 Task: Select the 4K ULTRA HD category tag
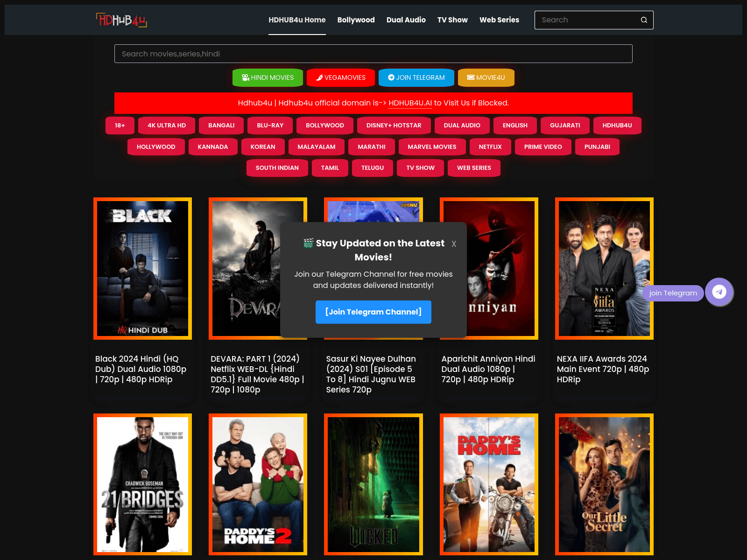[167, 126]
